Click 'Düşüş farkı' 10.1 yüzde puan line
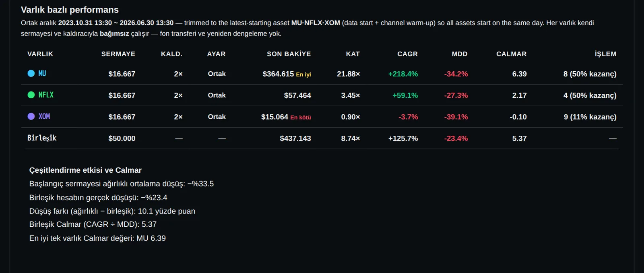 pos(112,211)
